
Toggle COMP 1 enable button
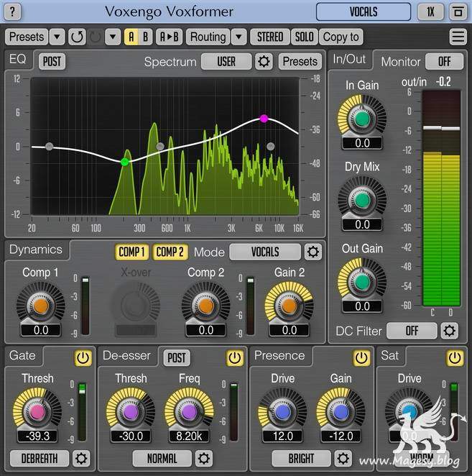coord(131,252)
